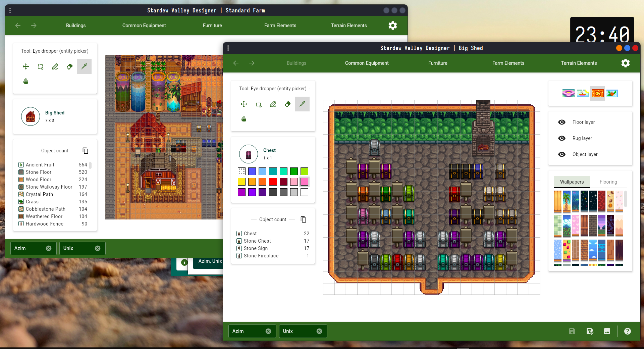Image resolution: width=644 pixels, height=349 pixels.
Task: Open Common Equipment menu in Big Shed window
Action: (x=367, y=63)
